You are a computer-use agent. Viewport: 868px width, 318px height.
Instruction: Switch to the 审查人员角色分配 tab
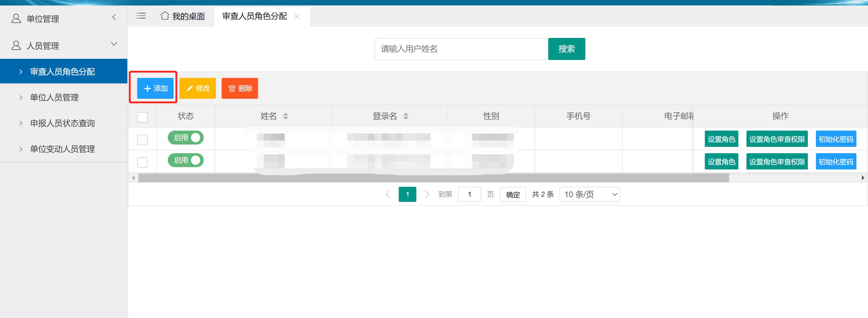[254, 16]
